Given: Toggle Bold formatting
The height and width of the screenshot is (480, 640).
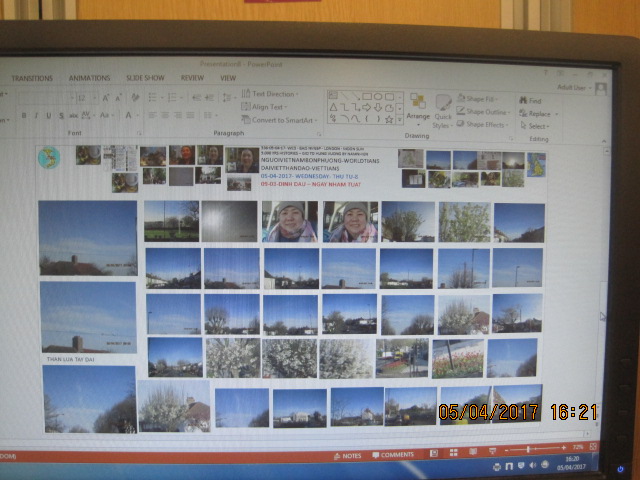Looking at the screenshot, I should [24, 116].
